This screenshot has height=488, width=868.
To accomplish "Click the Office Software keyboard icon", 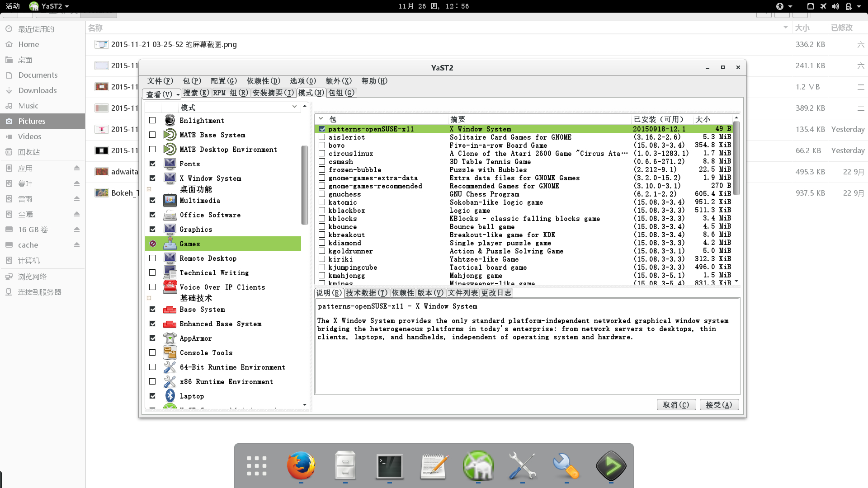I will click(170, 215).
